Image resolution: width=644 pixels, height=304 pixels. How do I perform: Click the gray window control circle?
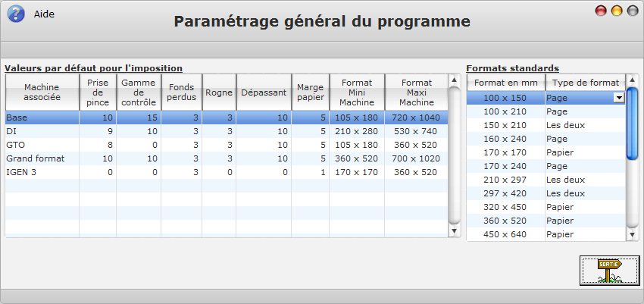click(632, 11)
